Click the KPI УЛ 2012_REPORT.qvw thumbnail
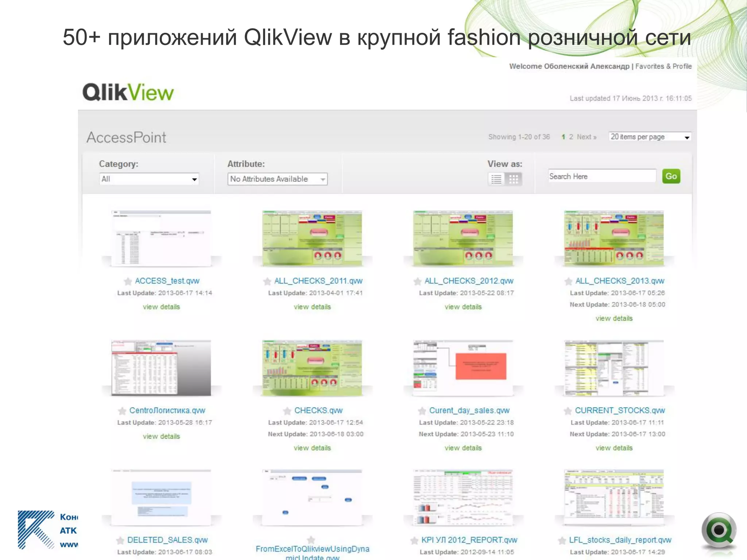Viewport: 747px width, 560px height. click(463, 498)
